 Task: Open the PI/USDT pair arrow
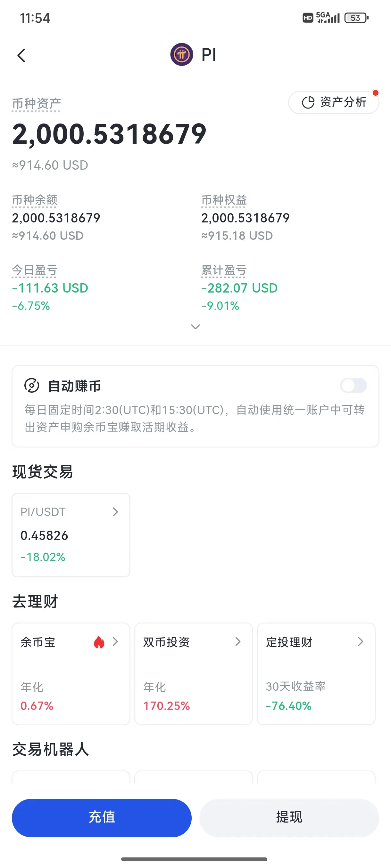click(x=115, y=512)
